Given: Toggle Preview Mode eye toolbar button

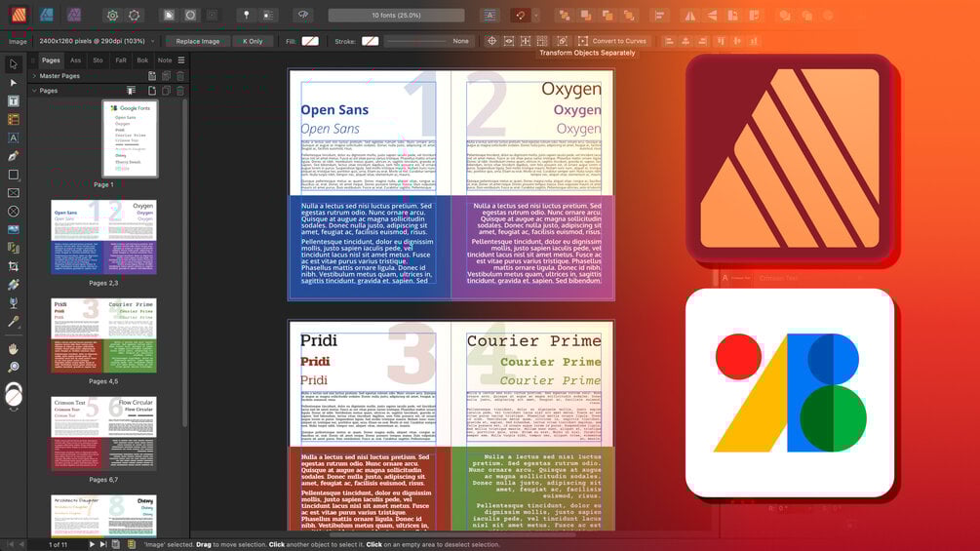Looking at the screenshot, I should [303, 15].
